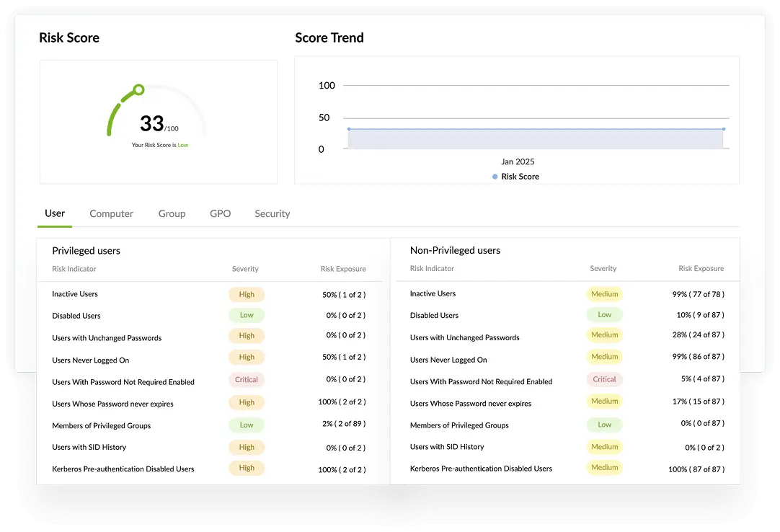Click the Risk Score legend dot

click(x=495, y=177)
